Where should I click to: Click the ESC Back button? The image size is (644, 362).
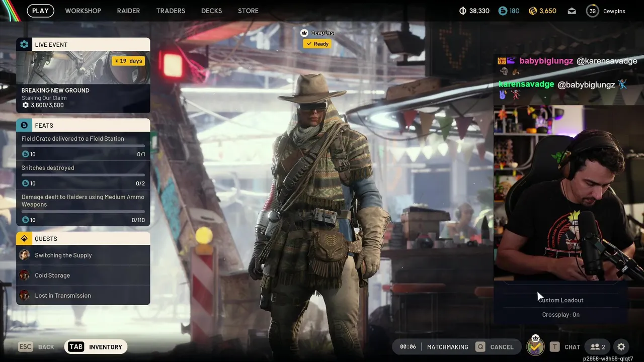(36, 347)
